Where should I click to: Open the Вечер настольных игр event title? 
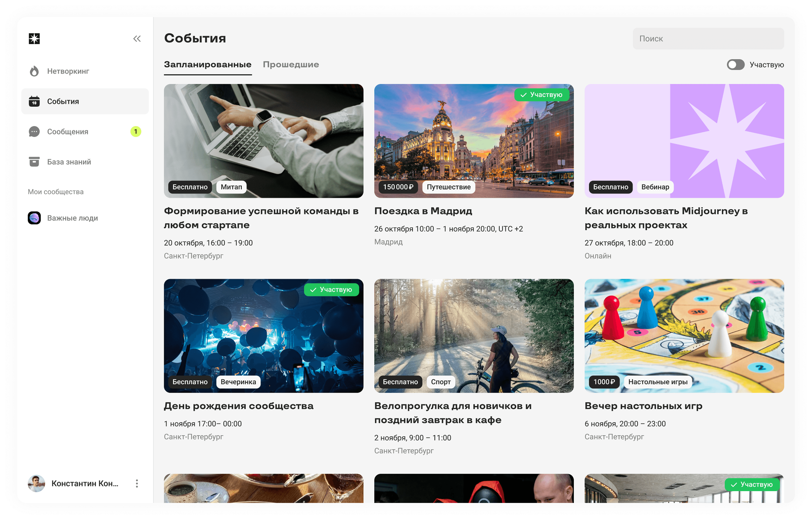pyautogui.click(x=643, y=406)
